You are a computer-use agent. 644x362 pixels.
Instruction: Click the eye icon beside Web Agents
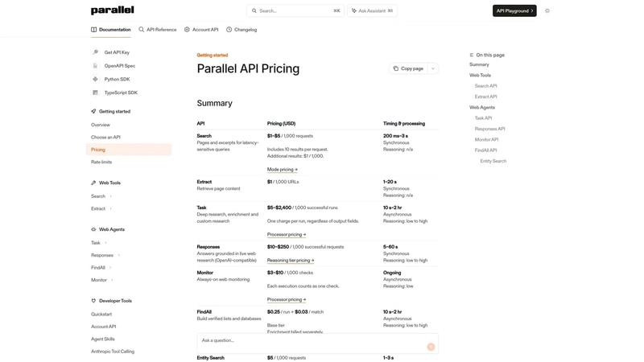(x=93, y=229)
